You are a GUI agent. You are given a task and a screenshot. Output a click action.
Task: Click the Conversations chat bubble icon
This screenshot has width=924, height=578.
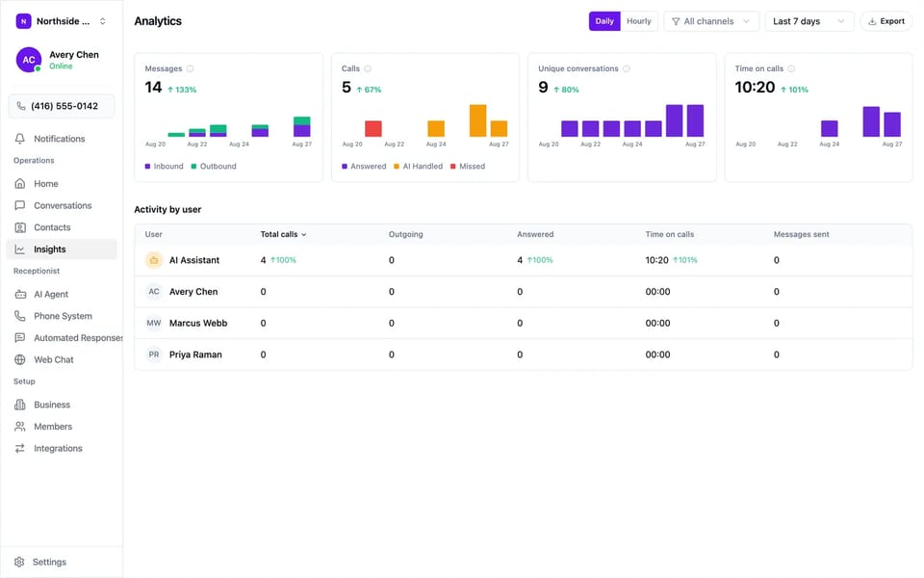click(x=20, y=205)
